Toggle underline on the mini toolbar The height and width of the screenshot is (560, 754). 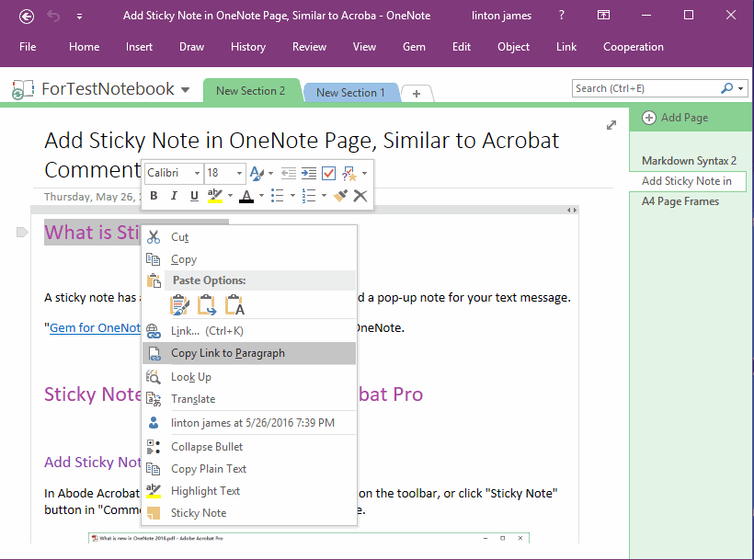point(194,195)
